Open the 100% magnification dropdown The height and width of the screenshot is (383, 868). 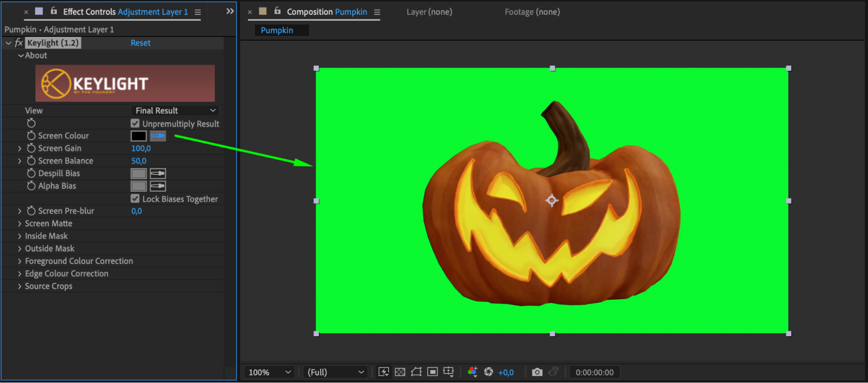coord(269,372)
